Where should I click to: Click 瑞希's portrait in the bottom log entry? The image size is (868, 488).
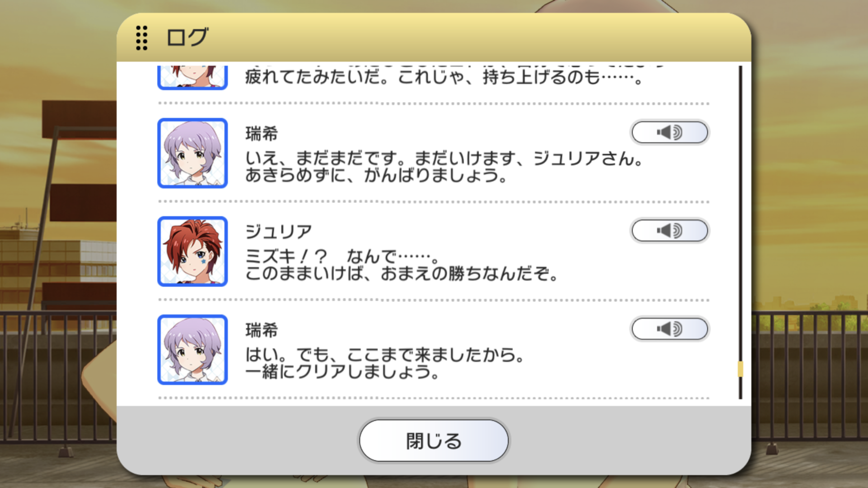coord(193,349)
